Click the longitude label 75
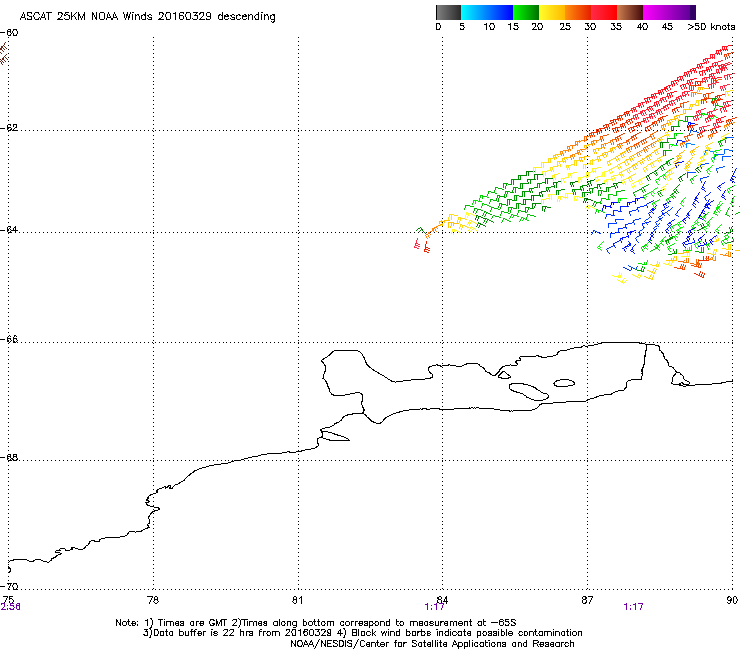Viewport: 740px width, 650px height. tap(8, 600)
